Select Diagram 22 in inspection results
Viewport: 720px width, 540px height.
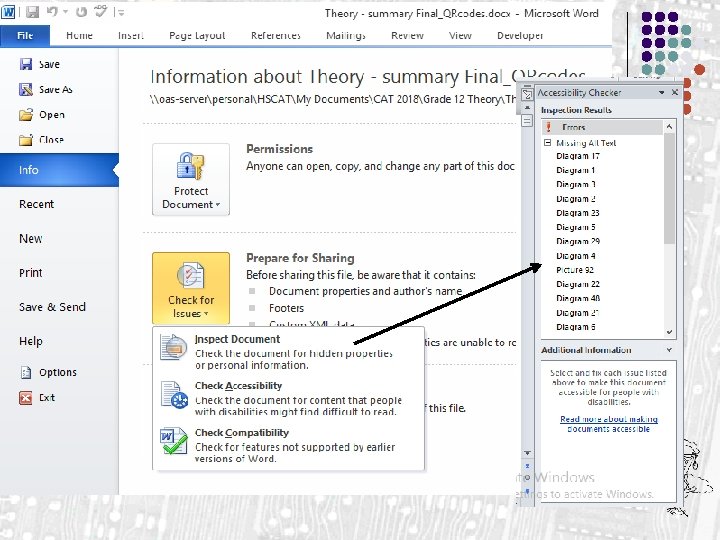pos(578,284)
